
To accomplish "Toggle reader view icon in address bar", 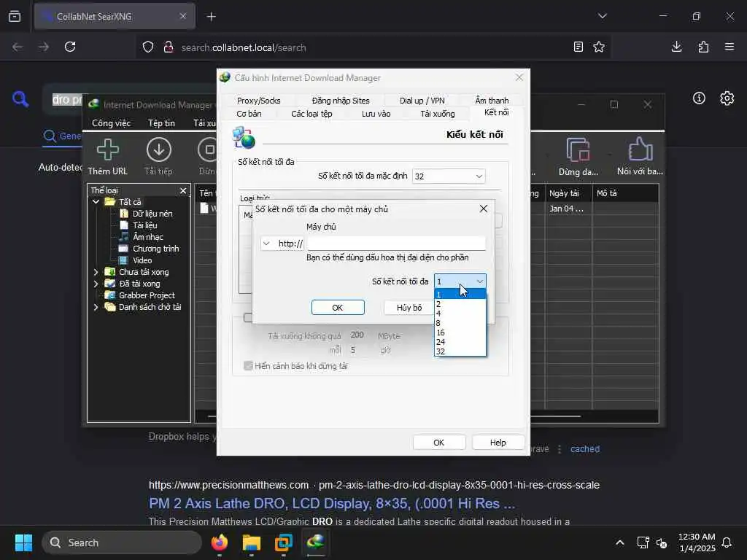I will click(578, 47).
